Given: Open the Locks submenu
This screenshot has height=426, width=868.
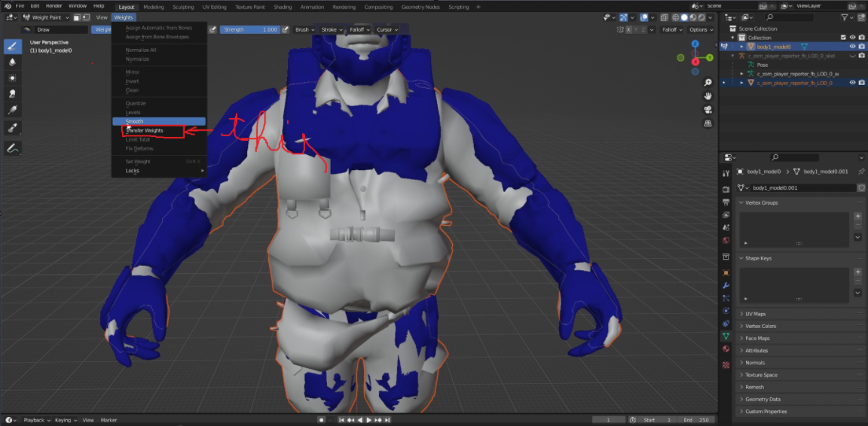Looking at the screenshot, I should click(159, 170).
